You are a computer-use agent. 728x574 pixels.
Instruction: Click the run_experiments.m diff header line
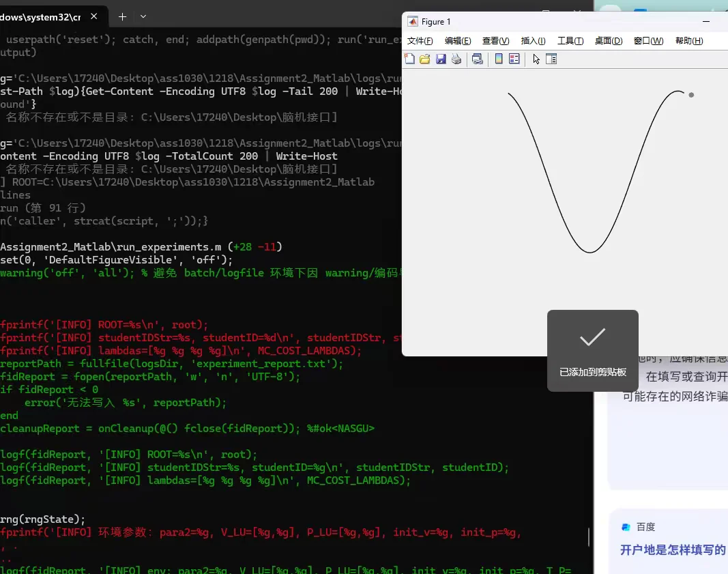click(141, 246)
